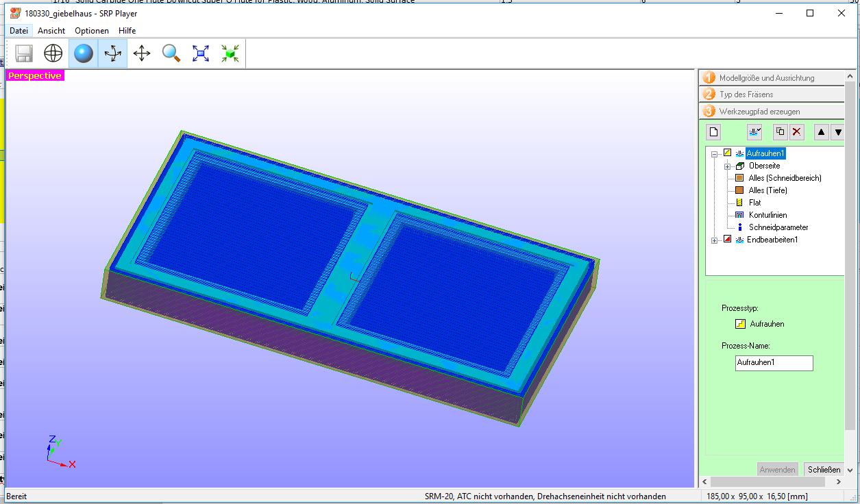Move process up with black up arrow
The image size is (860, 504).
point(822,132)
